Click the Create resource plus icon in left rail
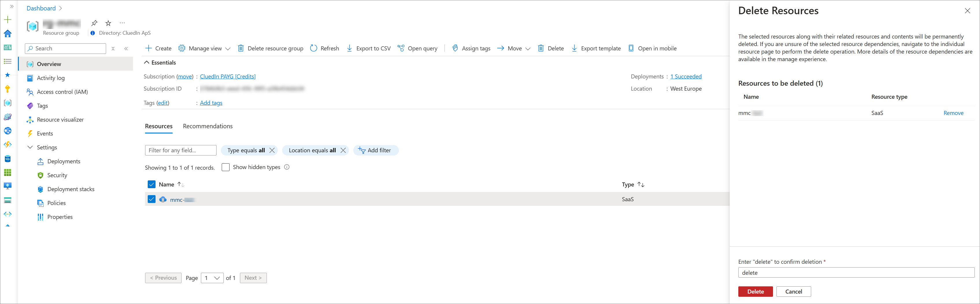Screen dimensions: 980x304 tap(8, 19)
